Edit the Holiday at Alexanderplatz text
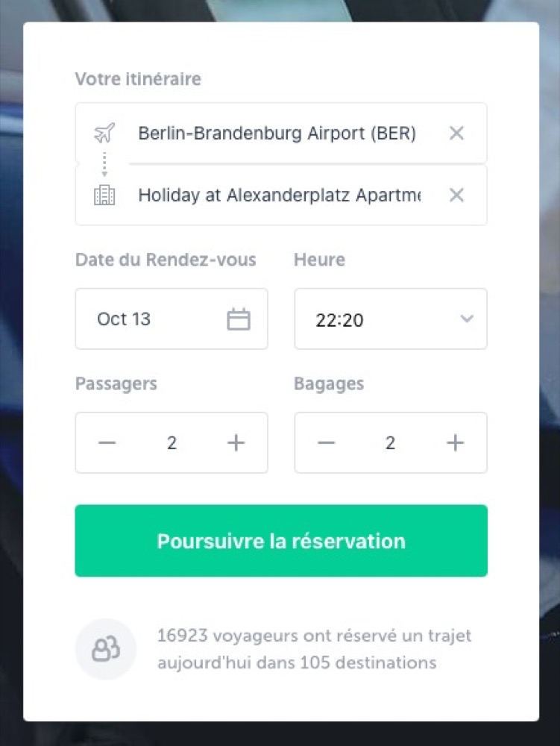This screenshot has width=560, height=746. tap(280, 195)
